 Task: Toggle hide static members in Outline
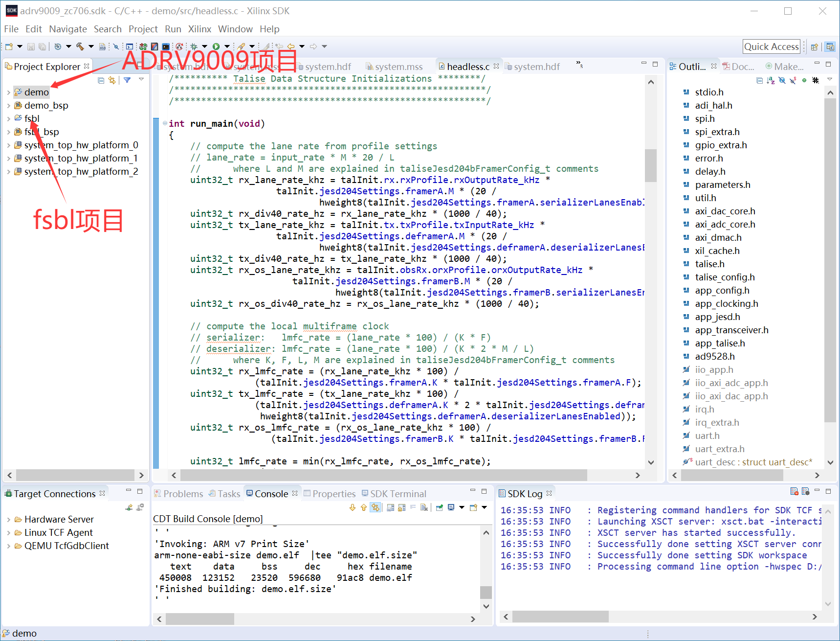(x=793, y=80)
